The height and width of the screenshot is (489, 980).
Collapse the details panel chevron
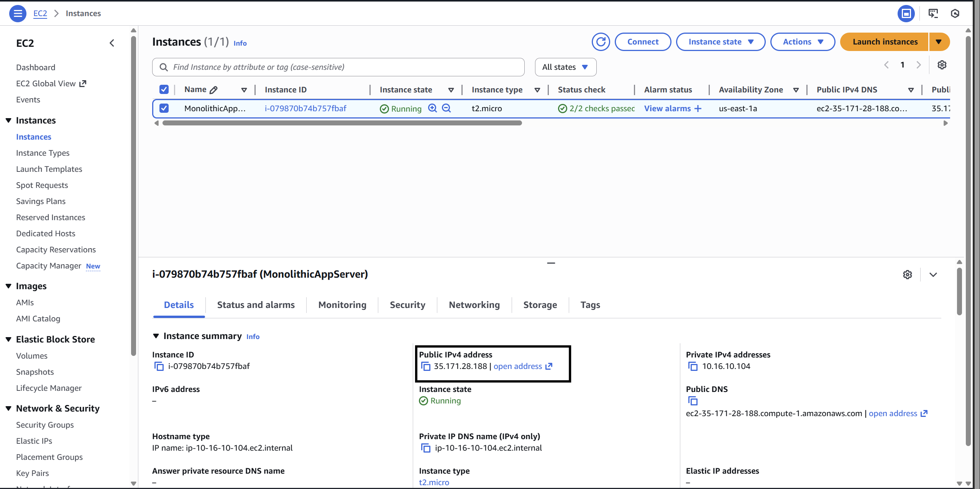tap(933, 275)
